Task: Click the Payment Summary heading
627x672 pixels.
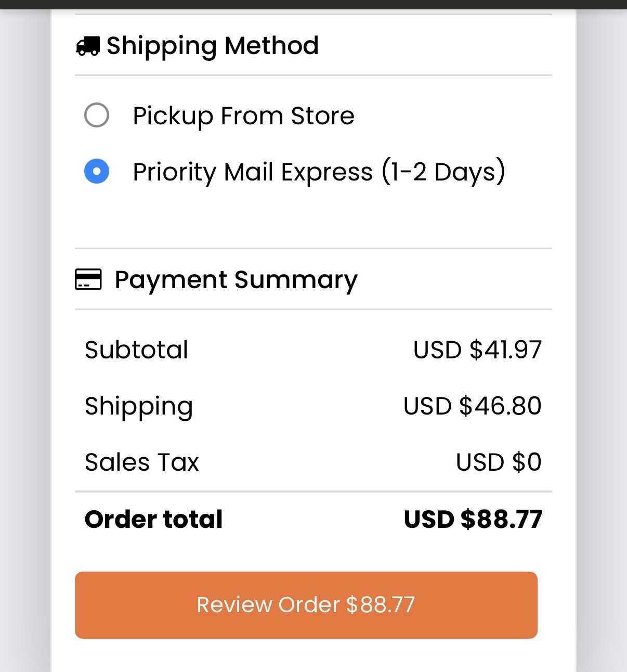Action: coord(236,280)
